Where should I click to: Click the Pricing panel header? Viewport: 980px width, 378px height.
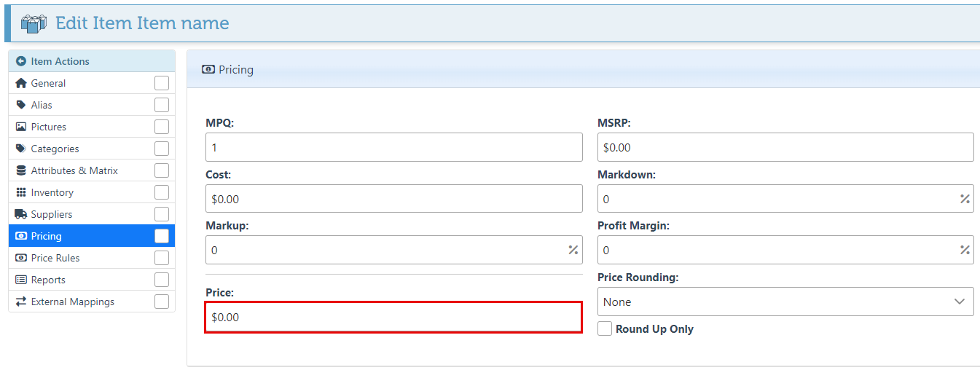tap(236, 70)
